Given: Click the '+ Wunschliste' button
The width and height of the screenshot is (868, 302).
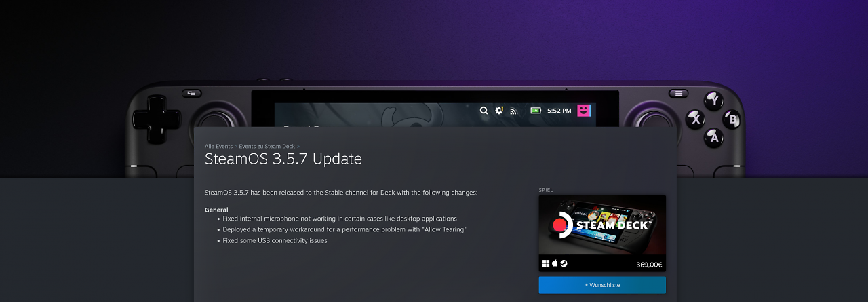Looking at the screenshot, I should coord(602,285).
